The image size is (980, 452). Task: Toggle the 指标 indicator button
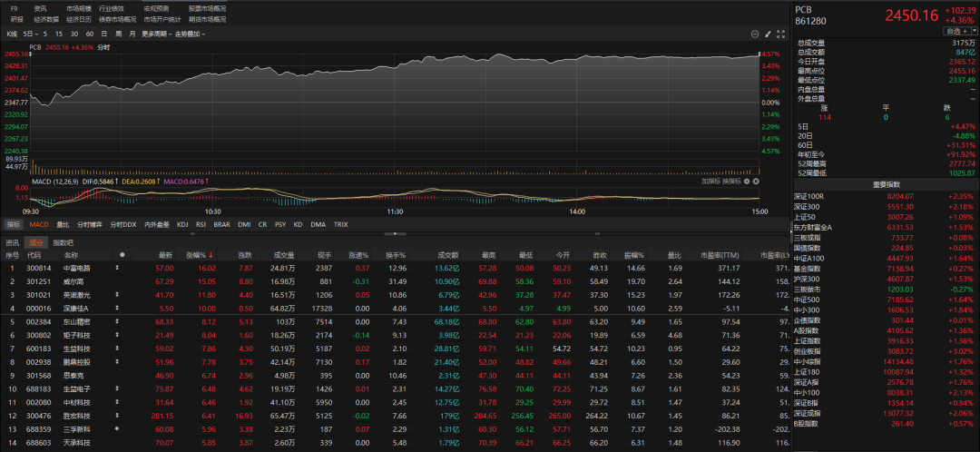click(14, 224)
